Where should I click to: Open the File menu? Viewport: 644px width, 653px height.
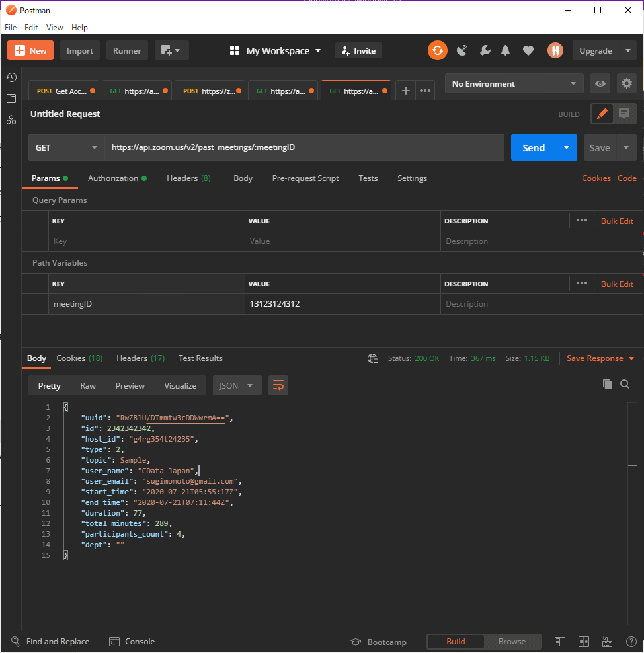coord(11,28)
